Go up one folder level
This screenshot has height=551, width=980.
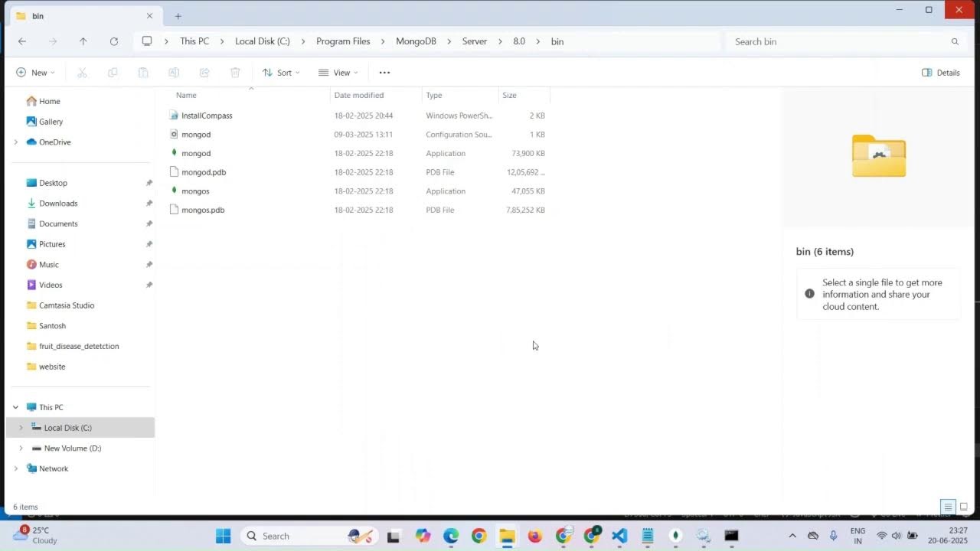83,41
